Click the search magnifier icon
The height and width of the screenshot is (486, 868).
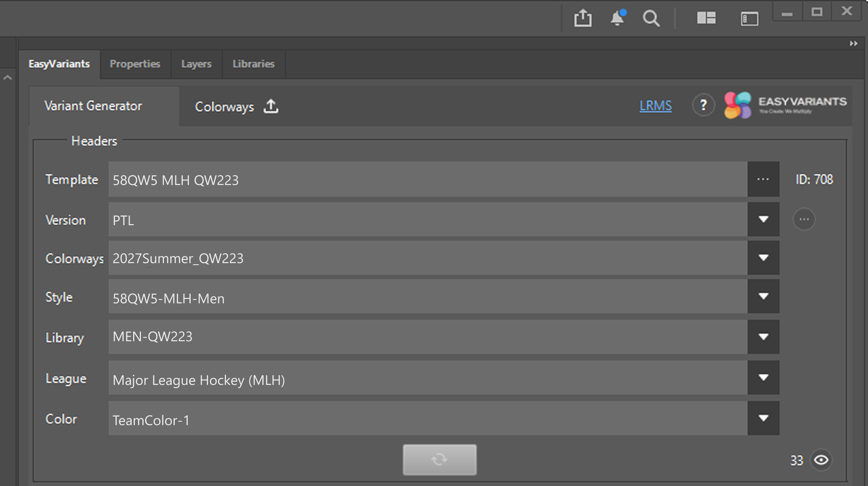click(x=651, y=18)
